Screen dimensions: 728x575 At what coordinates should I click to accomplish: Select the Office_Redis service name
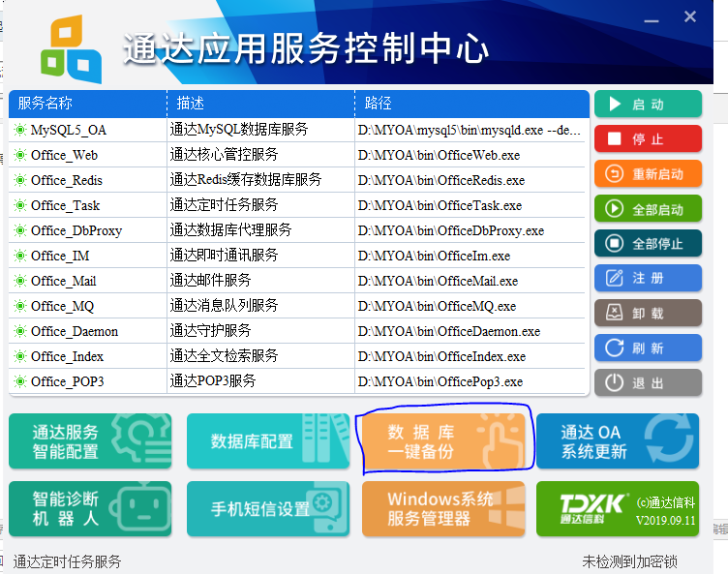pos(67,180)
